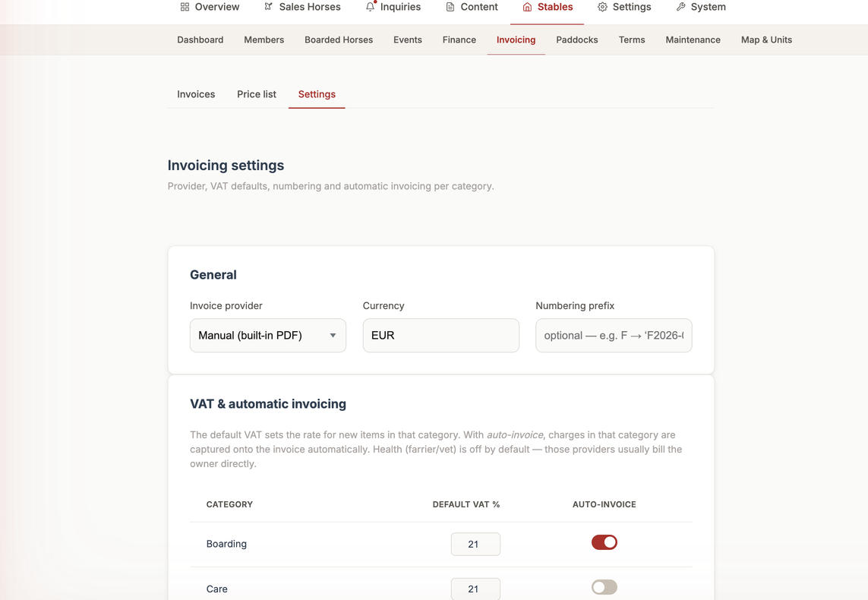Screen dimensions: 868x600
Task: Disable Boarding auto-invoice toggle
Action: (x=604, y=542)
